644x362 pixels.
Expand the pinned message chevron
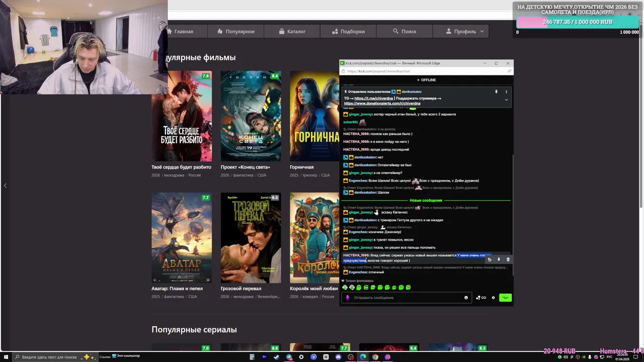506,100
